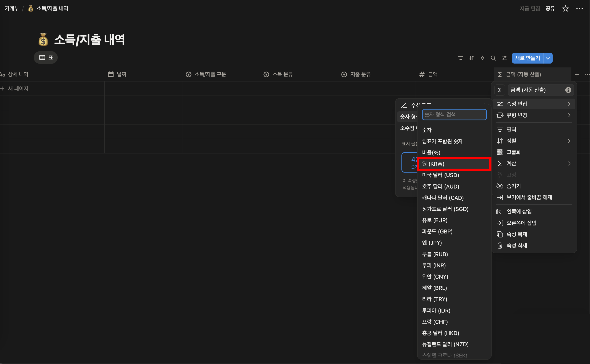Expand the 새로 만들기 dropdown arrow
The width and height of the screenshot is (590, 364).
click(x=548, y=58)
